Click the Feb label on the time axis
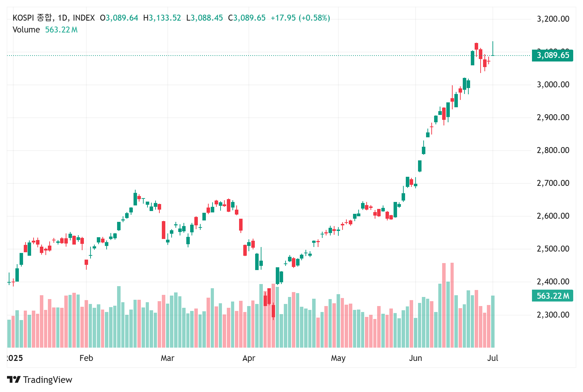This screenshot has height=392, width=583. [86, 358]
